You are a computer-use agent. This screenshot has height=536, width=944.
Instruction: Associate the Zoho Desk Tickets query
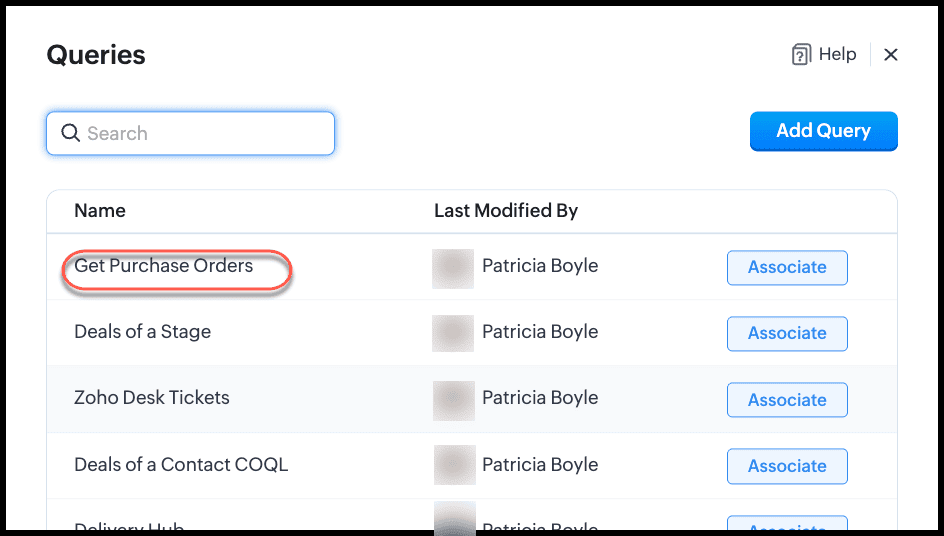(x=787, y=400)
